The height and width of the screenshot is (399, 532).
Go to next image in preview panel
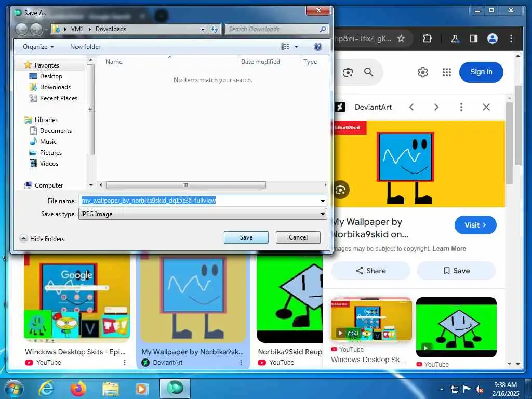point(436,107)
